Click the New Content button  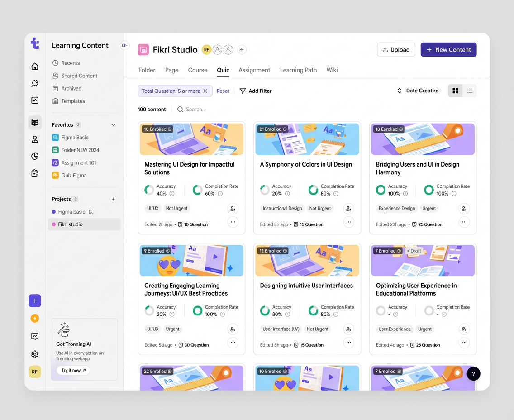click(x=448, y=50)
